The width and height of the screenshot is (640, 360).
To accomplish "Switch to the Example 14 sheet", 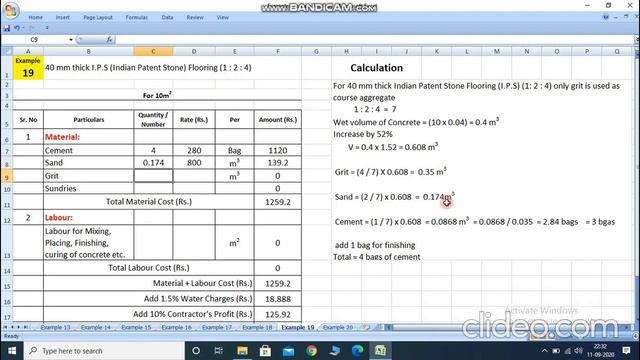I will [x=96, y=327].
